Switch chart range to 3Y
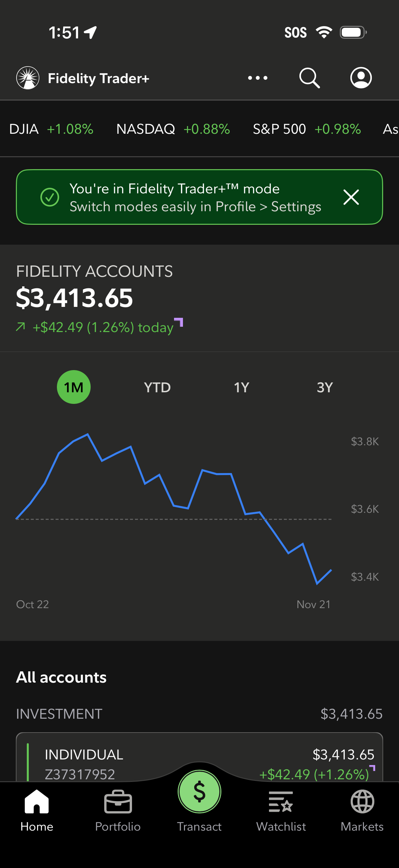Viewport: 399px width, 868px height. tap(325, 387)
